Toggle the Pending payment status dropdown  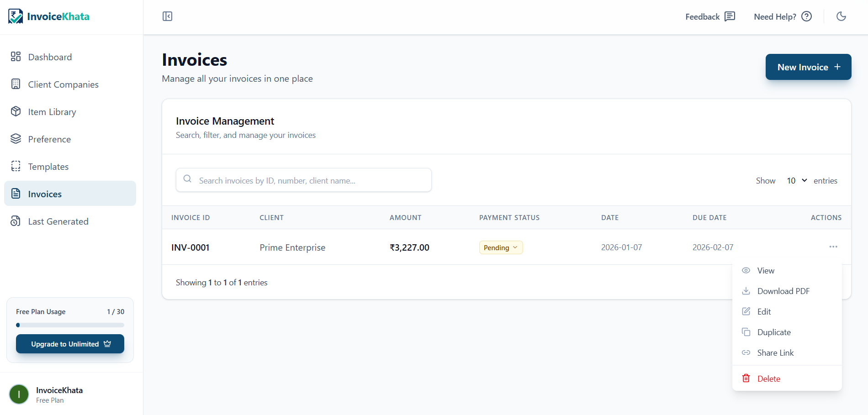click(501, 247)
